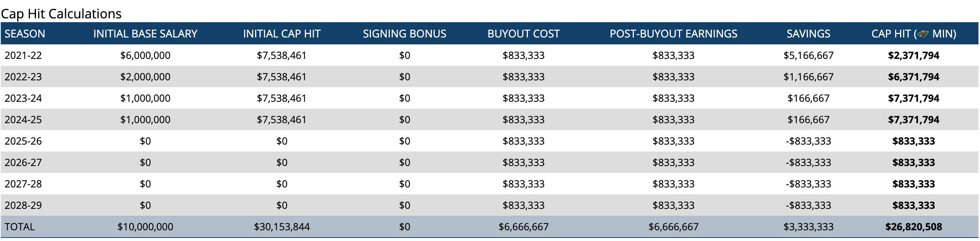Click the $2,371,794 cap hit value
Viewport: 980px width, 241px height.
[913, 55]
